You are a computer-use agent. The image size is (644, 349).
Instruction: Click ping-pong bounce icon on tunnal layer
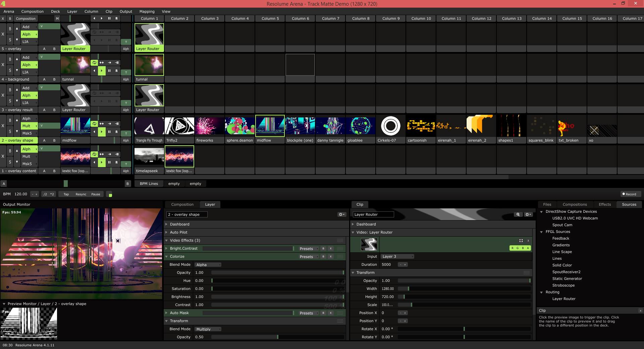click(102, 63)
